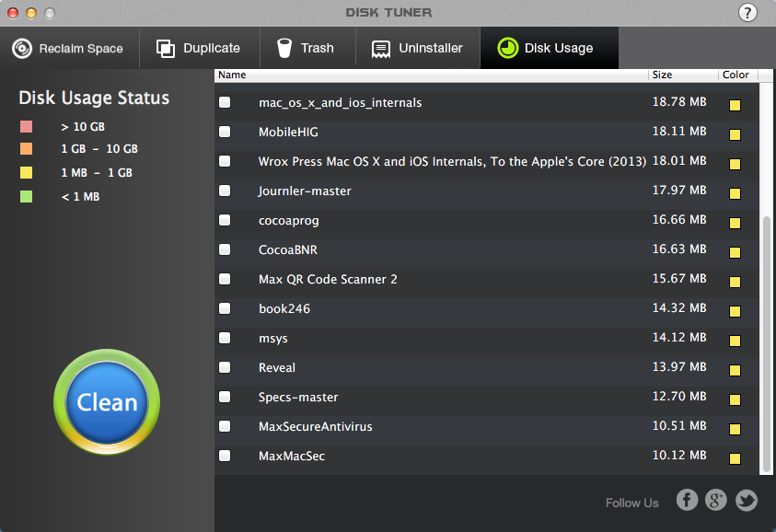Screen dimensions: 776x532
Task: Click the yellow swatch for Reveal
Action: pos(735,370)
